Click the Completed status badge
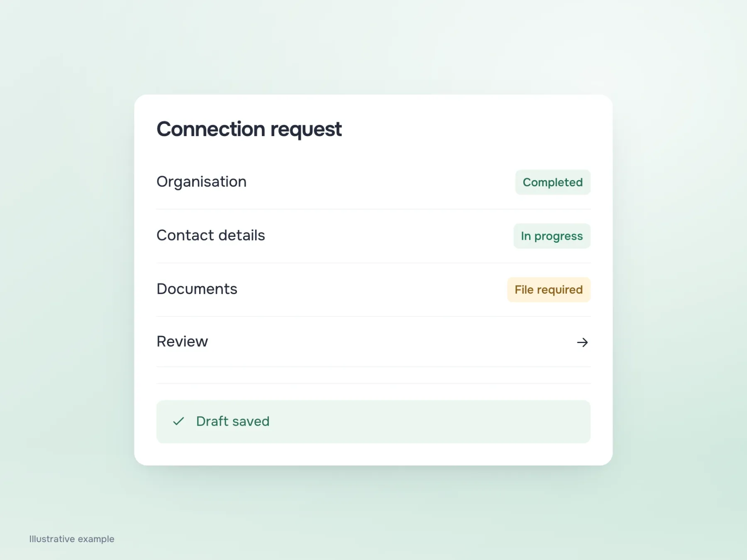 tap(553, 182)
